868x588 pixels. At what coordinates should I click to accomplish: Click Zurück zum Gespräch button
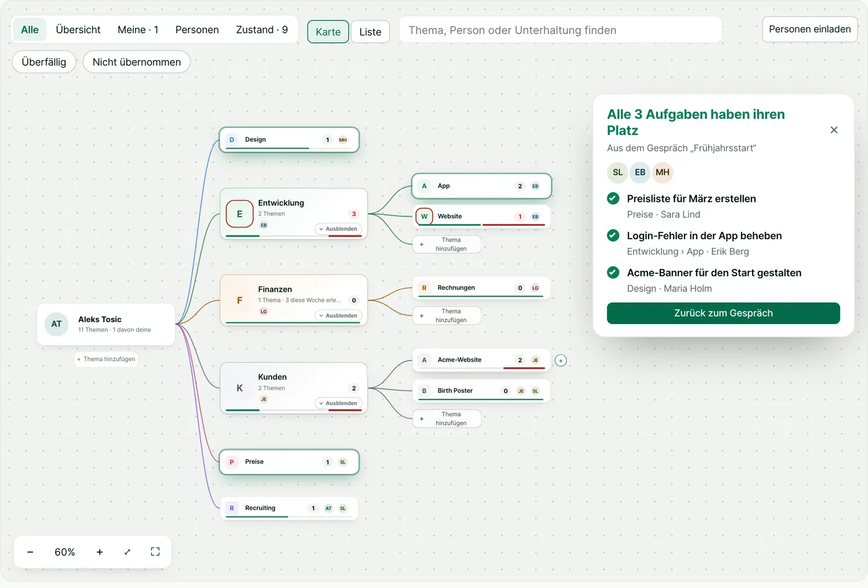click(x=724, y=313)
